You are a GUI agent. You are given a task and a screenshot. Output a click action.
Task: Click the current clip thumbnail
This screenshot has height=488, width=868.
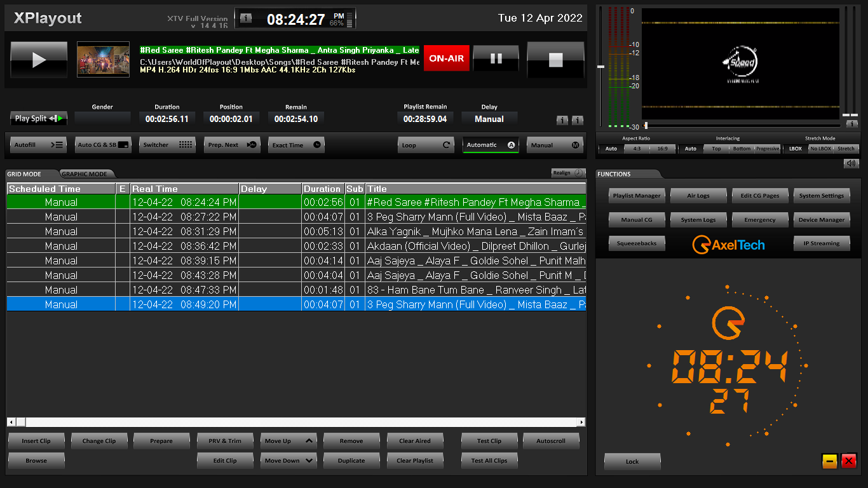(103, 60)
